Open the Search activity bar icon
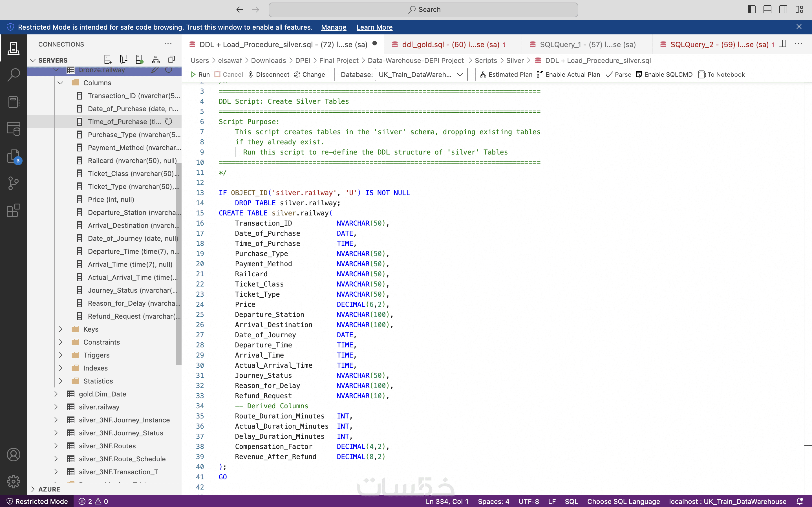 [x=14, y=75]
